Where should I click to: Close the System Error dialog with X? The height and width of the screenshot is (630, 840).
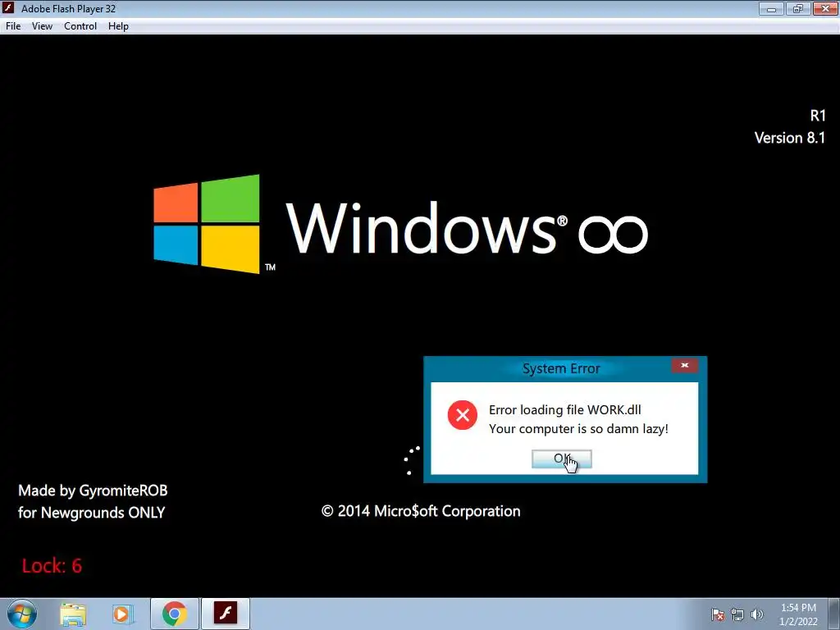[x=685, y=365]
